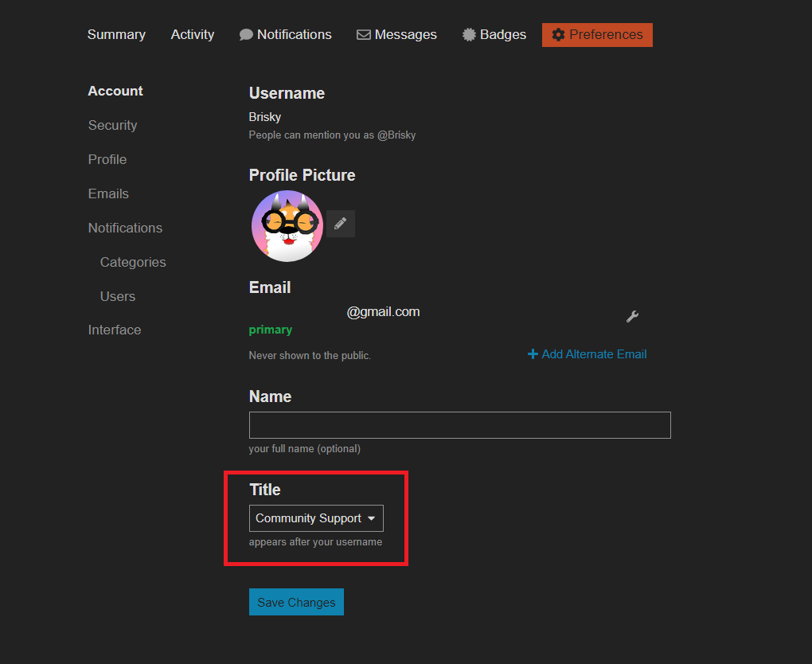Click the Badges certificate icon
The width and height of the screenshot is (812, 664).
(x=469, y=35)
